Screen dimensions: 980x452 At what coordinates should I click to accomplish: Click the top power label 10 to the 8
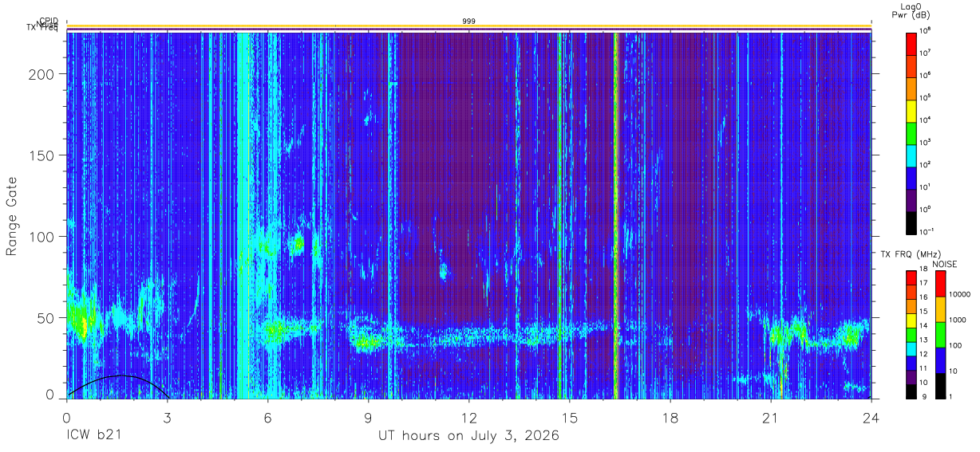tap(928, 29)
